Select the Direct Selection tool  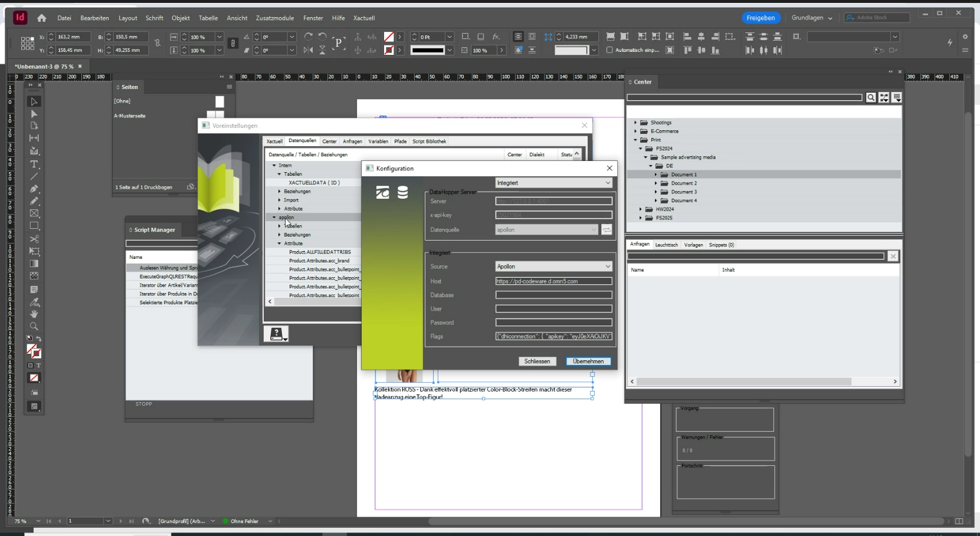click(x=34, y=114)
